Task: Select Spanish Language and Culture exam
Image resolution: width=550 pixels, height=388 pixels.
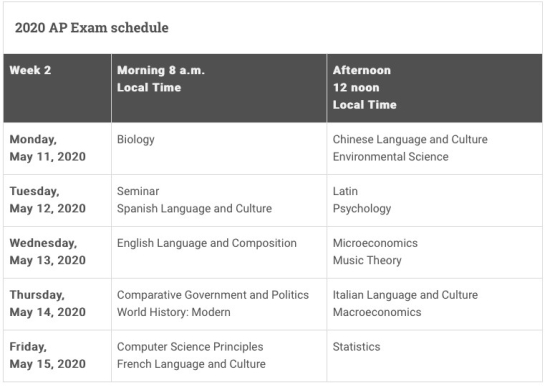Action: click(194, 208)
